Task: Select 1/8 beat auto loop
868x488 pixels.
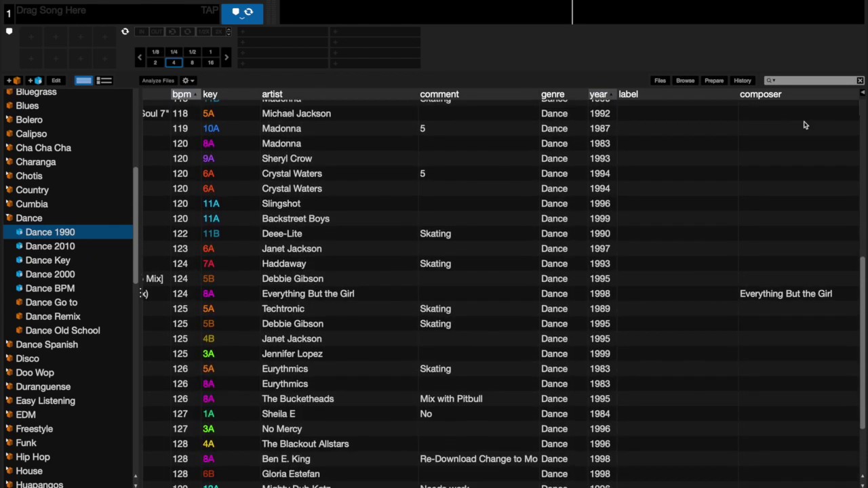Action: click(155, 52)
